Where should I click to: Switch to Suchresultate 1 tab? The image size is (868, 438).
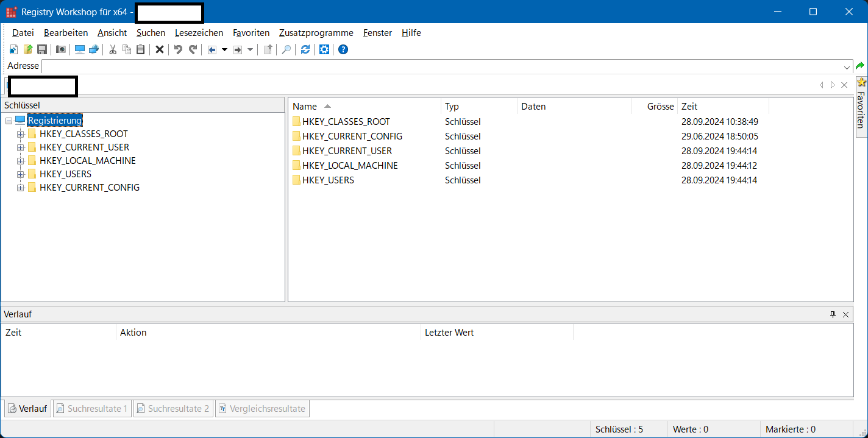[92, 409]
